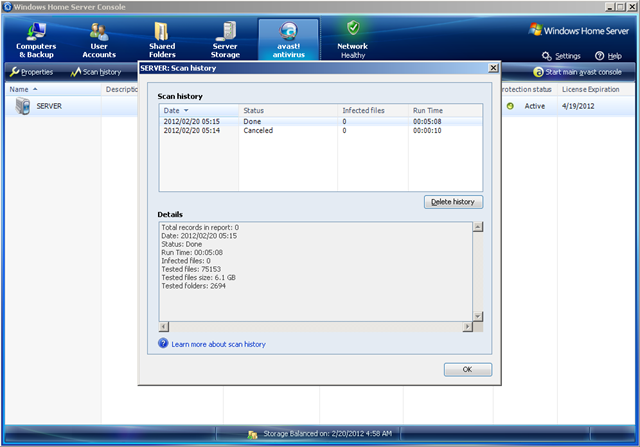This screenshot has width=640, height=447.
Task: Click the Tested files: 75153 line
Action: (x=191, y=269)
